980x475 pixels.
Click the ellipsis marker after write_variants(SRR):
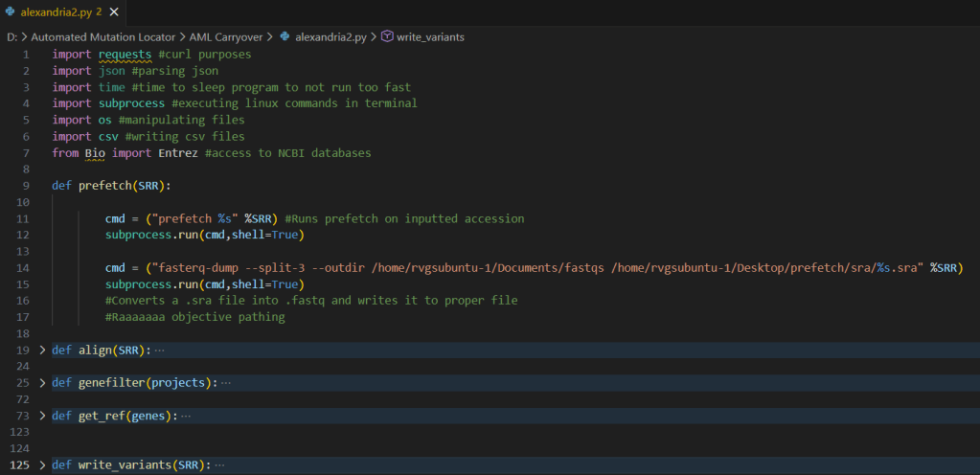click(x=219, y=465)
